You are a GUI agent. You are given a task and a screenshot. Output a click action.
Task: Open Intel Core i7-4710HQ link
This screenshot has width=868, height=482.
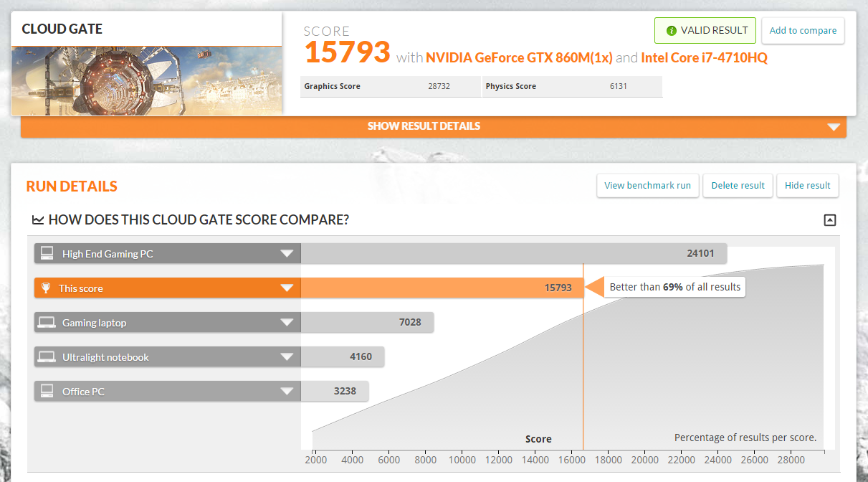(704, 58)
